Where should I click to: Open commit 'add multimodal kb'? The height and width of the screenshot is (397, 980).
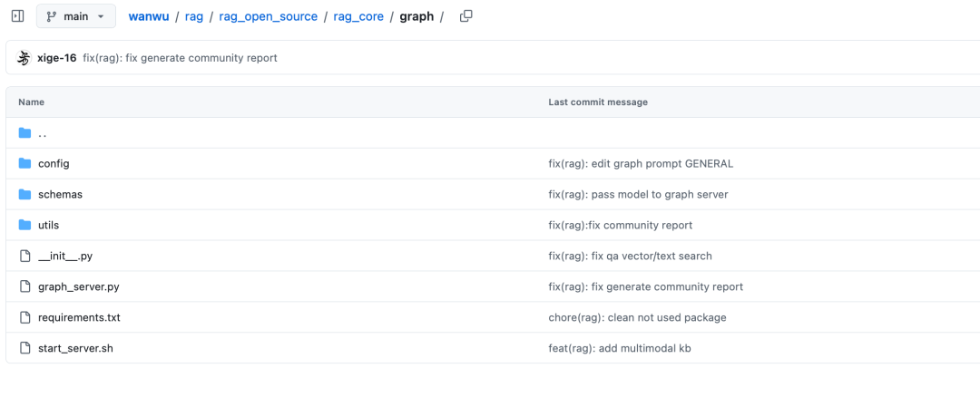pyautogui.click(x=619, y=348)
